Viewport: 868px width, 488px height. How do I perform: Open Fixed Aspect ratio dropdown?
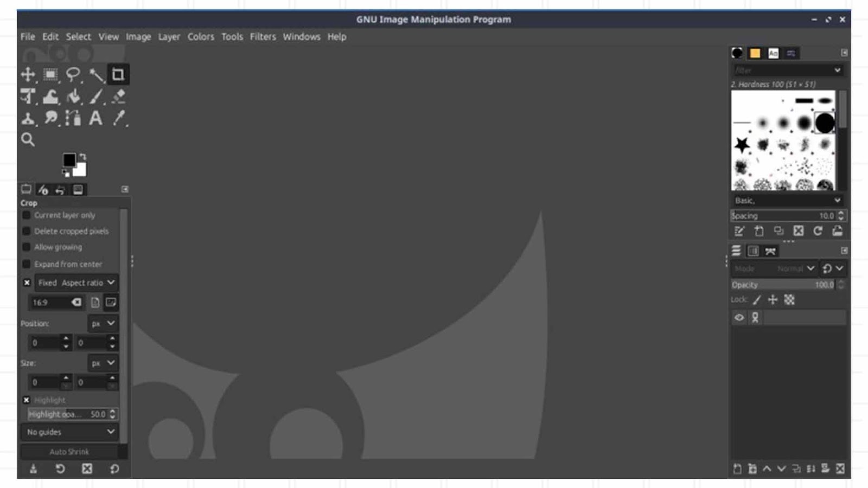(76, 282)
